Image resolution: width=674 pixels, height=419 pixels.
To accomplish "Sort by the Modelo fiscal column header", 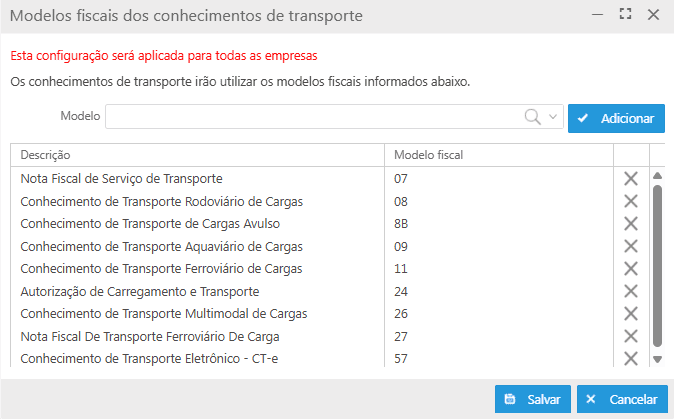I will [498, 155].
